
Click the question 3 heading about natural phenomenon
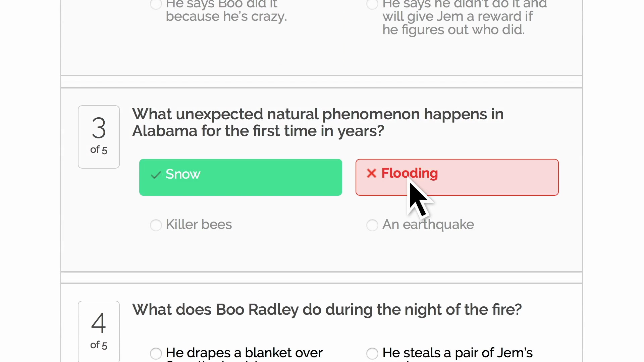318,122
